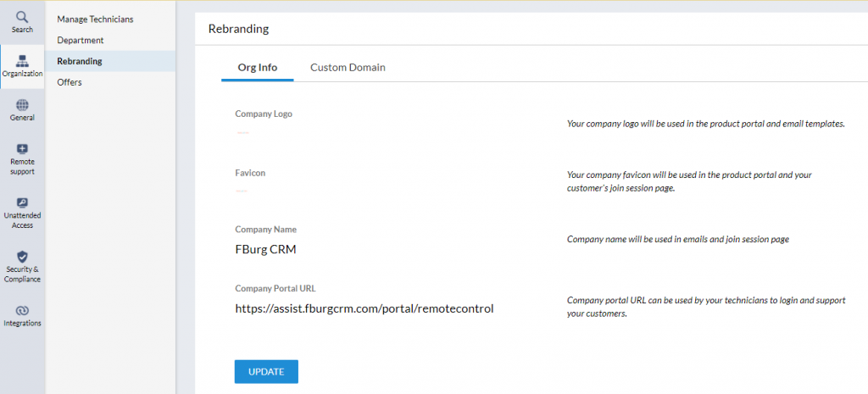
Task: Click the company logo description text
Action: (706, 124)
